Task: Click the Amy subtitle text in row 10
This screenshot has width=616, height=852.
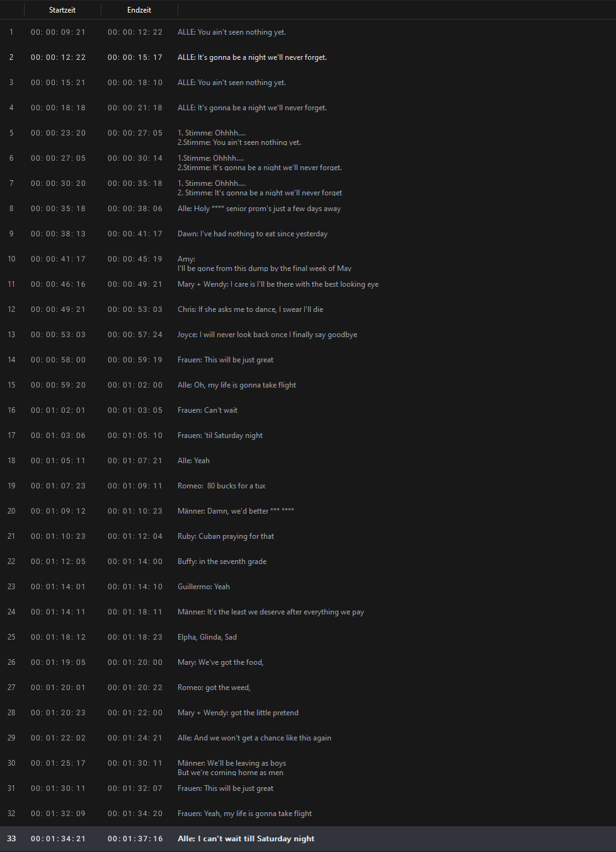Action: 265,263
